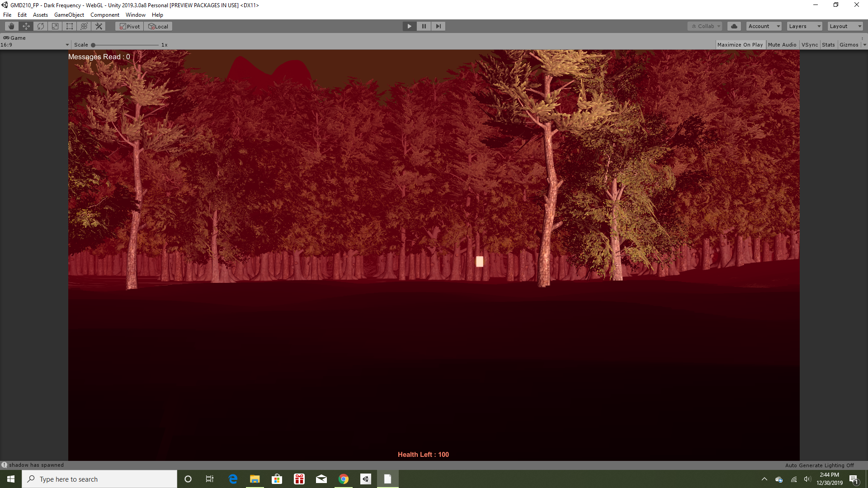The image size is (868, 488).
Task: Open custom editor tools icon
Action: tap(99, 26)
